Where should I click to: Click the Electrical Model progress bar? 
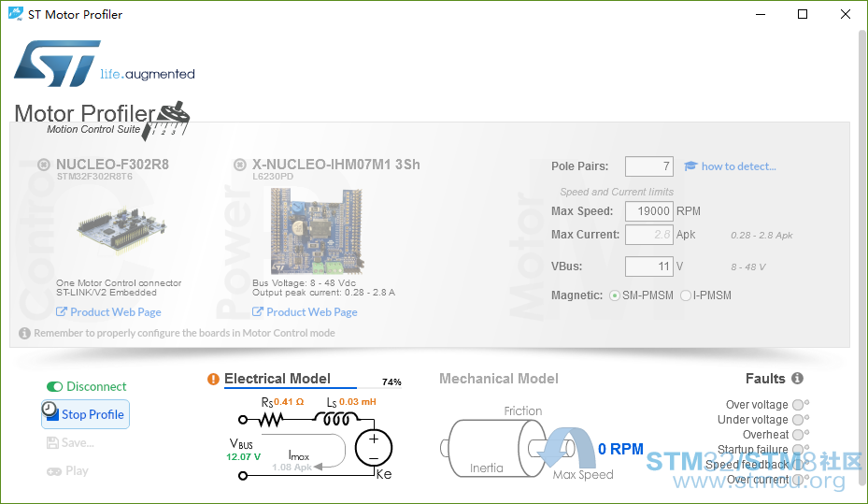coord(313,388)
